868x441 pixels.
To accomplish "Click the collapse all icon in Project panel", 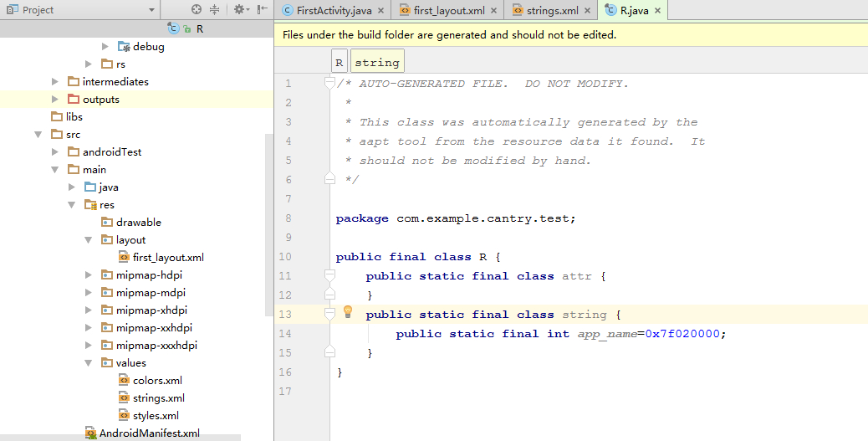I will pos(215,10).
